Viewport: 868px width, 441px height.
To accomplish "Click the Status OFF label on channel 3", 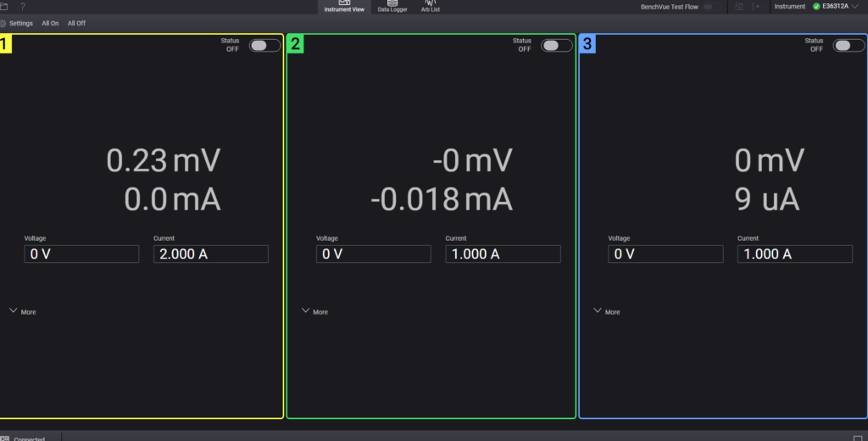I will coord(814,45).
